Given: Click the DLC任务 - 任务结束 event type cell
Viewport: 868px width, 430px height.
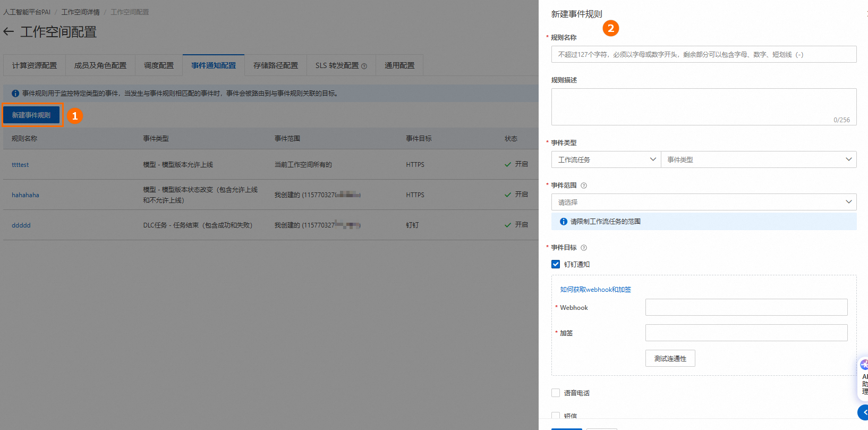Looking at the screenshot, I should coord(198,225).
